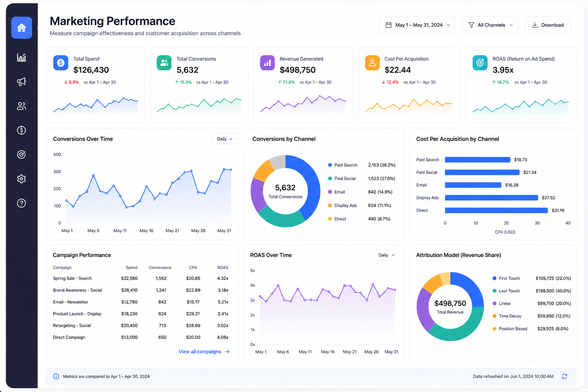The height and width of the screenshot is (392, 588).
Task: Click the Download button
Action: click(x=548, y=25)
